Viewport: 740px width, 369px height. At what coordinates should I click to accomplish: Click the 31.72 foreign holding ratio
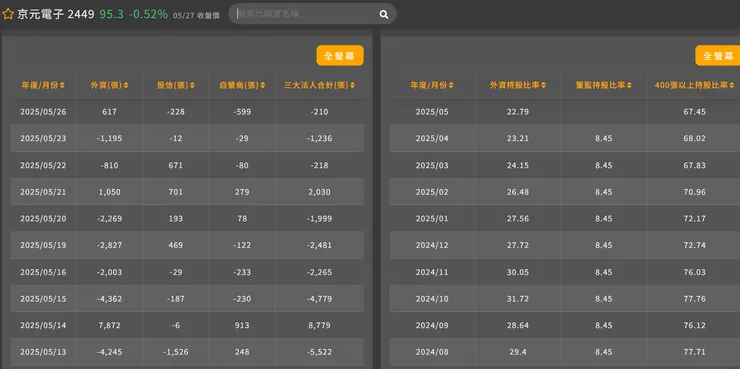(x=518, y=299)
